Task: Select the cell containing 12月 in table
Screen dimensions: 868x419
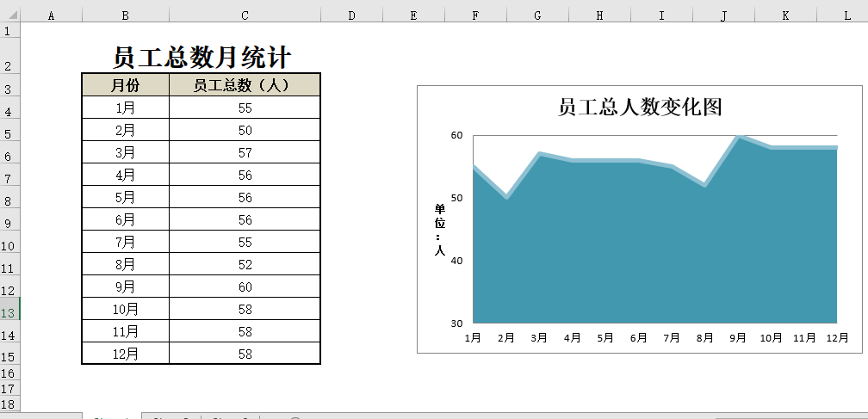Action: [125, 354]
